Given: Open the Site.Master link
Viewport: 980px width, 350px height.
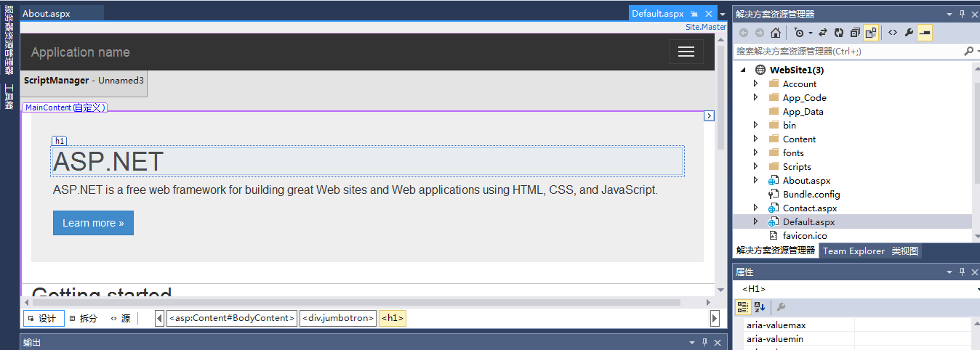Looking at the screenshot, I should click(x=706, y=27).
